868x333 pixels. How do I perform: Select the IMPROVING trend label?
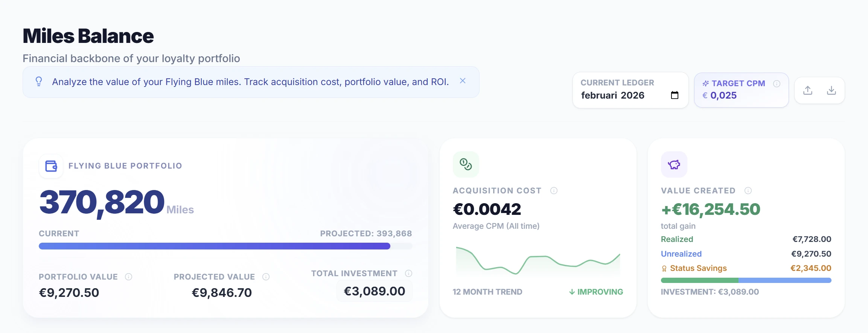coord(595,292)
